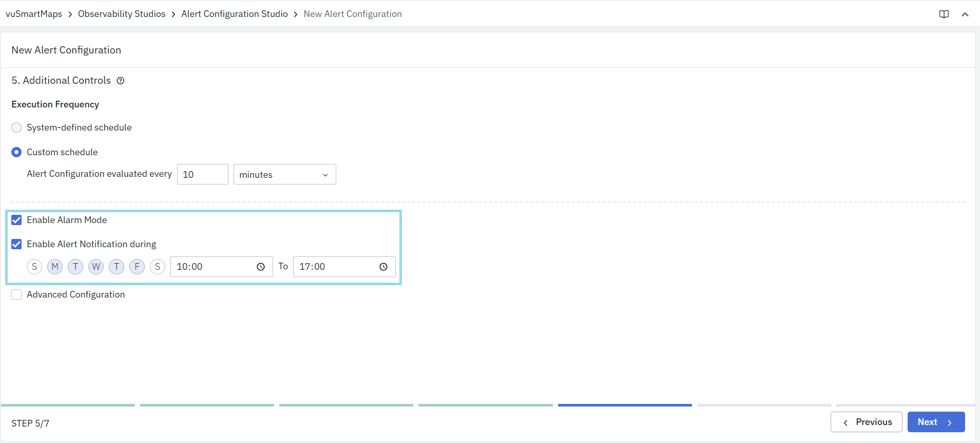
Task: Open the end time clock picker
Action: pos(383,267)
